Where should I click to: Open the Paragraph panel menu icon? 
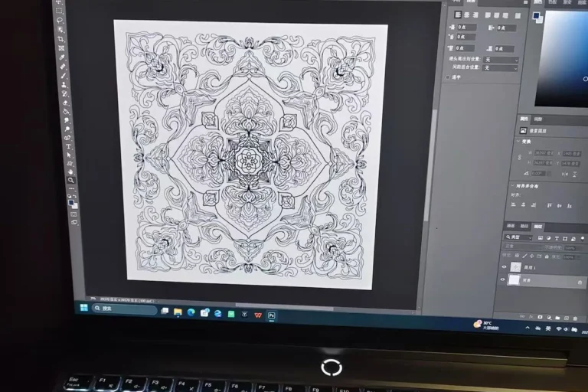click(526, 2)
